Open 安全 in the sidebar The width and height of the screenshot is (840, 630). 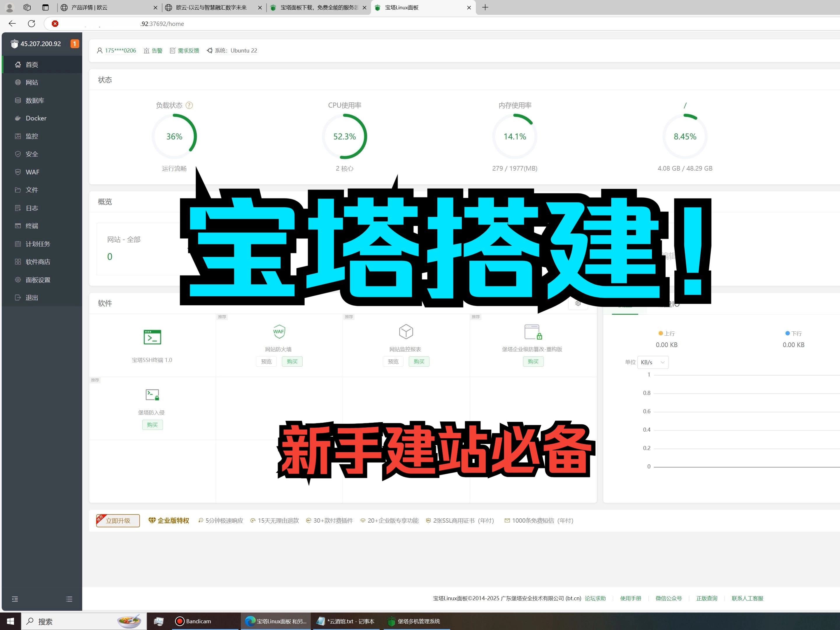42,154
